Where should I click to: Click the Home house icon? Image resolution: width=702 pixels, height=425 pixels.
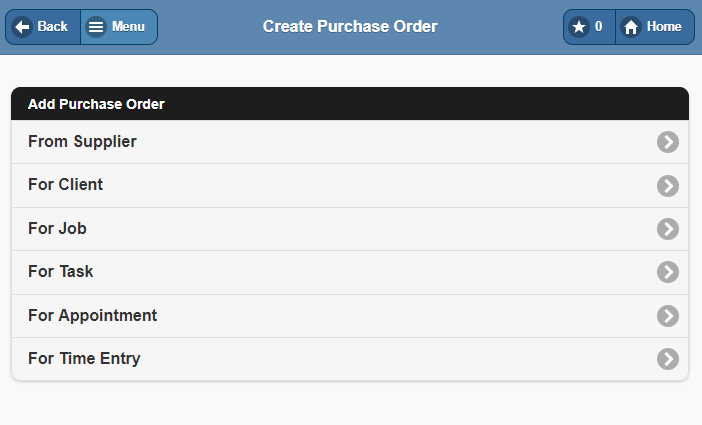[631, 27]
